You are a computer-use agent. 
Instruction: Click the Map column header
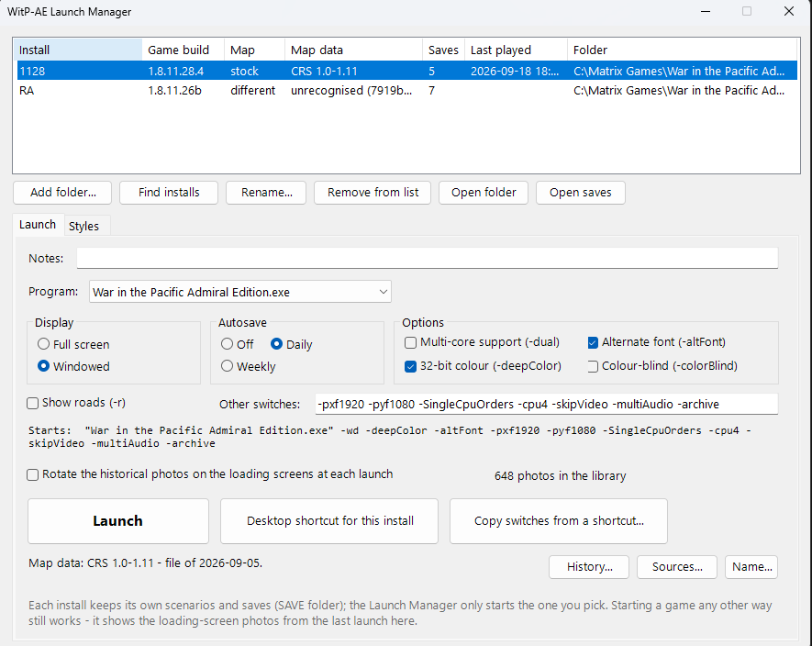[x=255, y=50]
